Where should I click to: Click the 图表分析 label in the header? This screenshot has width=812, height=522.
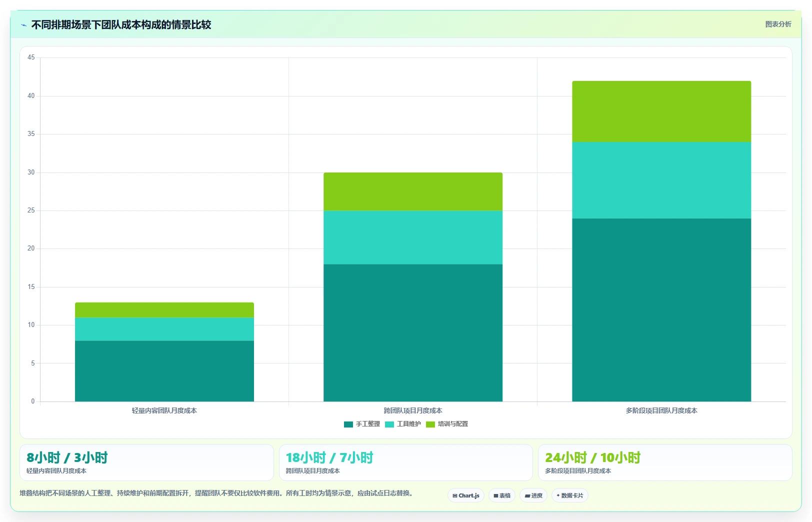778,24
